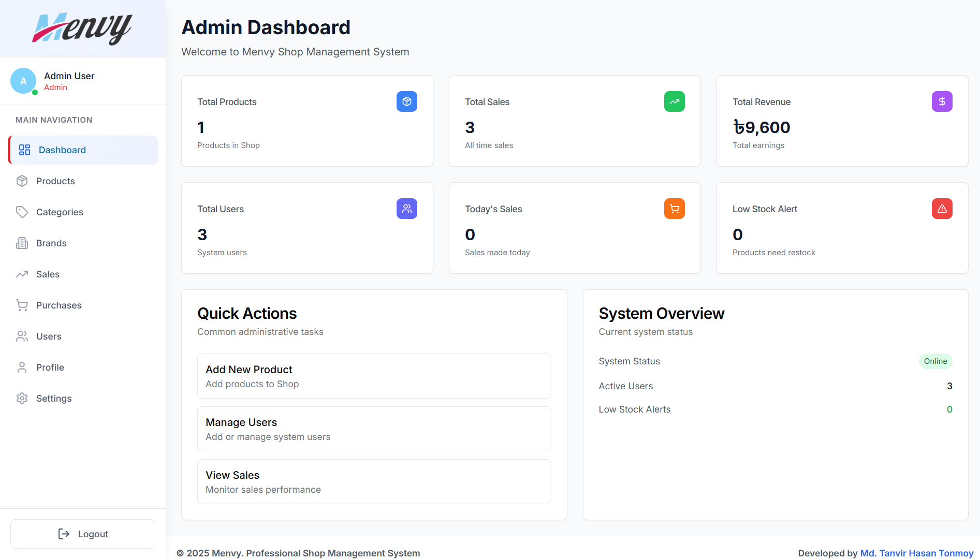Click the users icon on Total Users card
Image resolution: width=980 pixels, height=559 pixels.
[x=406, y=209]
